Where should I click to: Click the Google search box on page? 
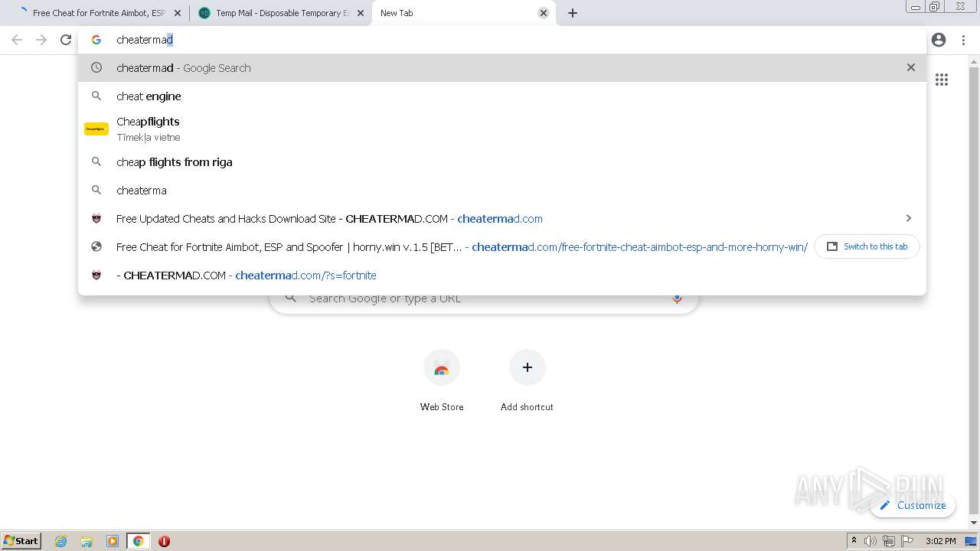[484, 298]
